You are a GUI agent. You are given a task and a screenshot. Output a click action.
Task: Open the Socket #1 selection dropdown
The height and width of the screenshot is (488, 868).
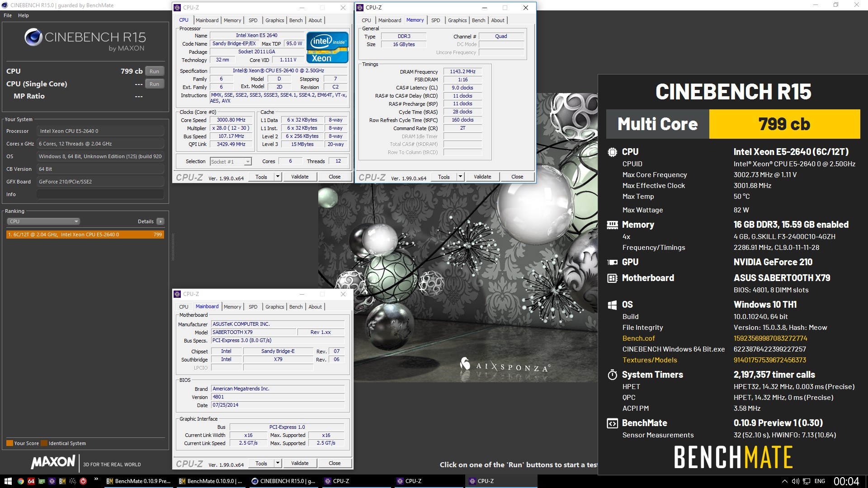click(231, 162)
